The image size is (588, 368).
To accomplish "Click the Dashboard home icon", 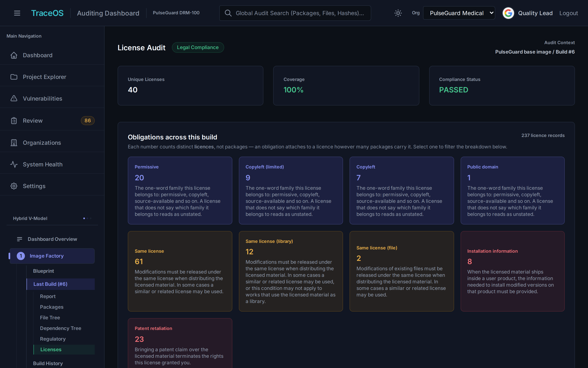I will tap(14, 55).
